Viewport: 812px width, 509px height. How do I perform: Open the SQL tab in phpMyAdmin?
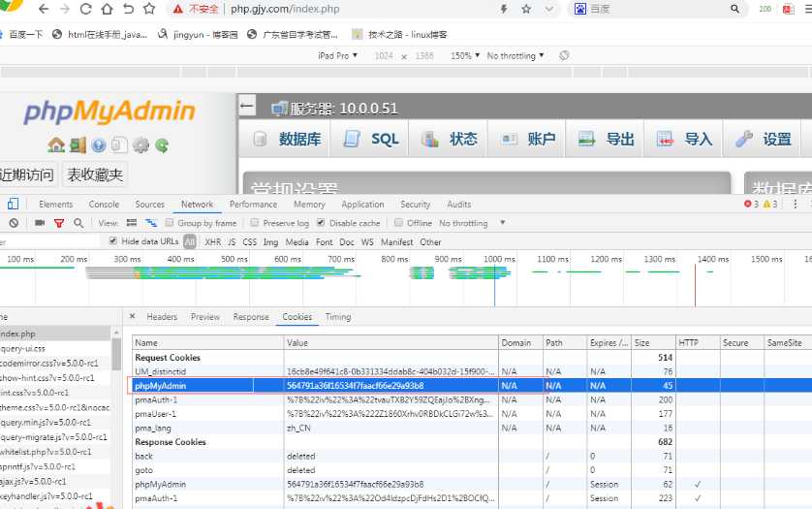click(370, 139)
